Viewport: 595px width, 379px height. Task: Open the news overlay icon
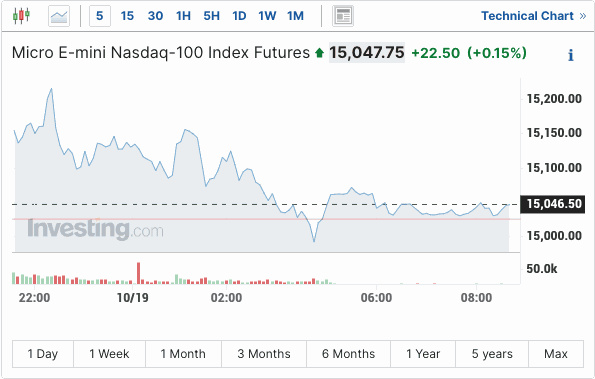(x=343, y=16)
